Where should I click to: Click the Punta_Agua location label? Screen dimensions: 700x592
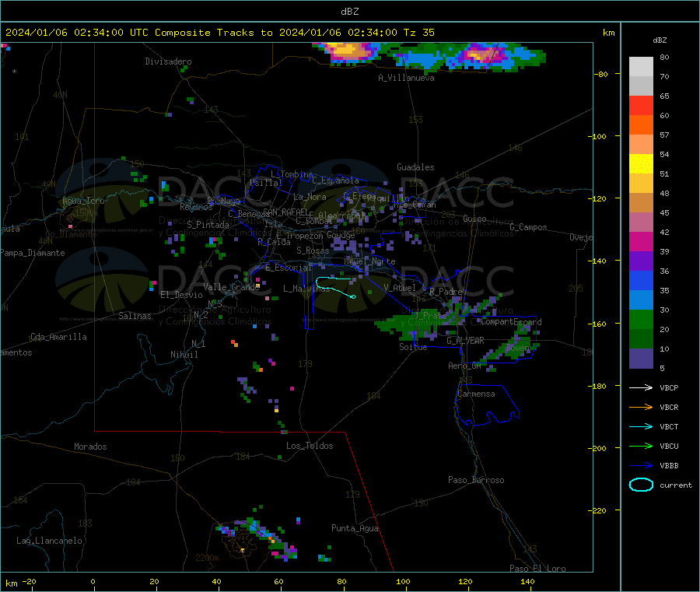[355, 528]
